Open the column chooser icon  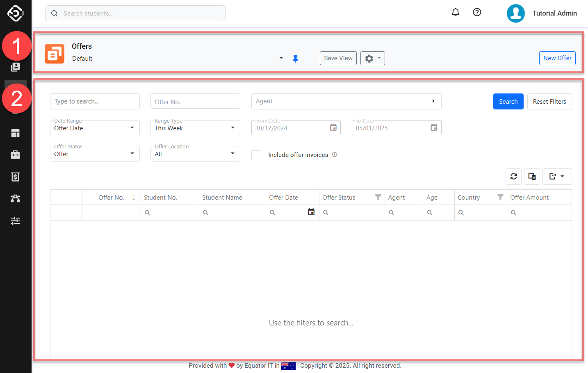point(532,177)
